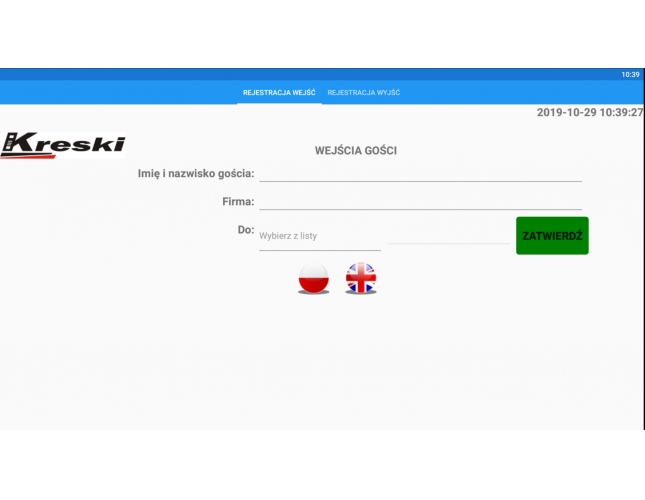Click into the Firma input field
645x500 pixels.
click(420, 201)
